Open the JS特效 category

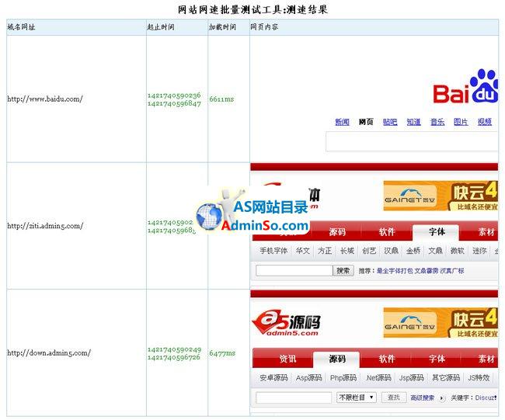479,377
